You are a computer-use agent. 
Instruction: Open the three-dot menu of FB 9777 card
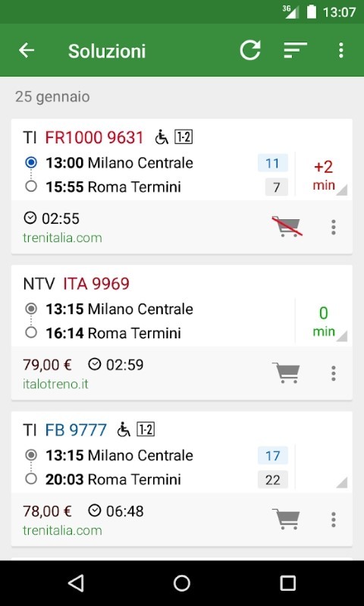[x=334, y=520]
